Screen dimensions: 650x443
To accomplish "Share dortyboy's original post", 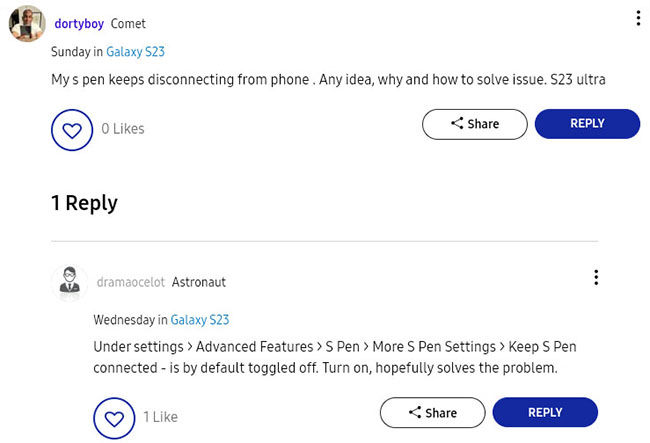I will click(475, 124).
